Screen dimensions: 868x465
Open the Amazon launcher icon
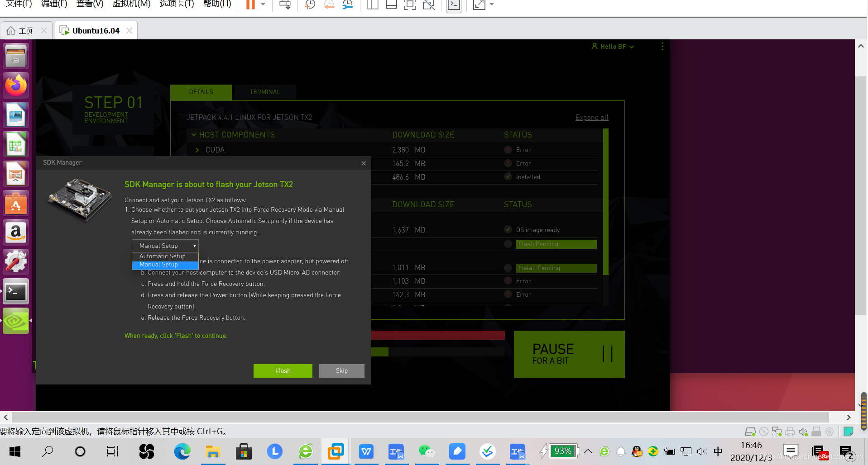click(16, 232)
